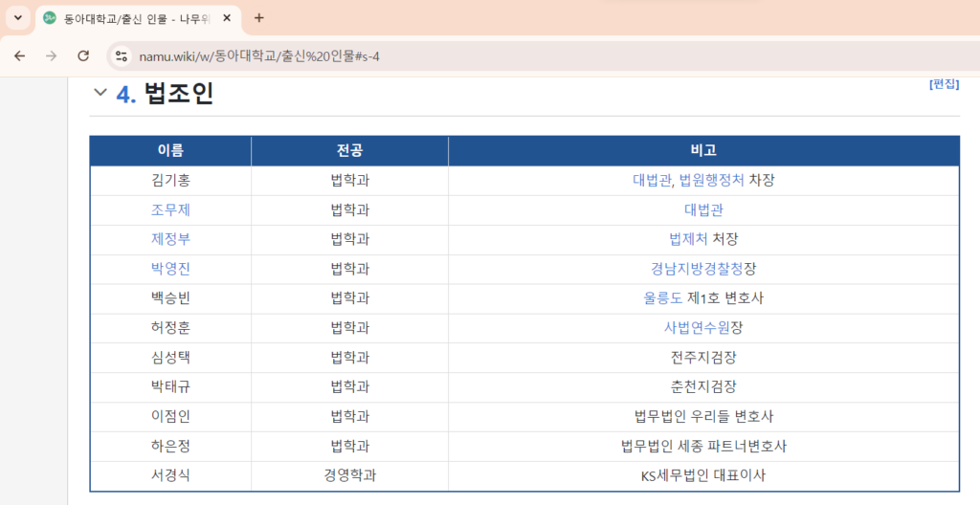This screenshot has height=505, width=980.
Task: Go forward to the next page
Action: click(52, 56)
